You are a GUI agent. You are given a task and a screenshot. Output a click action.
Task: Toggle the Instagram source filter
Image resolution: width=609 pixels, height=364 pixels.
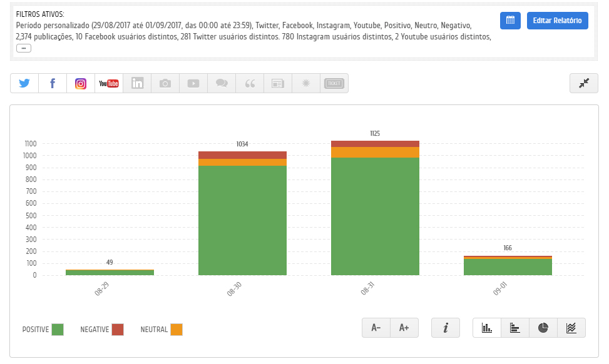coord(81,83)
